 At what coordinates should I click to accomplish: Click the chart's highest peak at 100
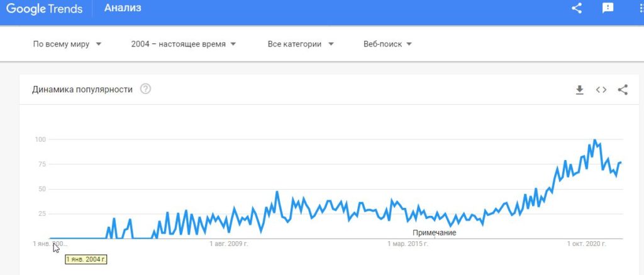[x=594, y=140]
